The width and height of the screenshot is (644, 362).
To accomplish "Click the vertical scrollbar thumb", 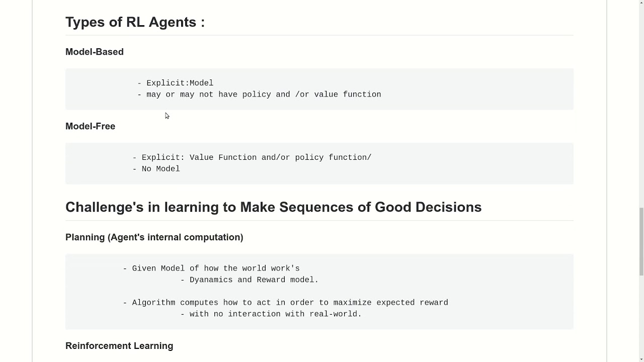I will 641,241.
